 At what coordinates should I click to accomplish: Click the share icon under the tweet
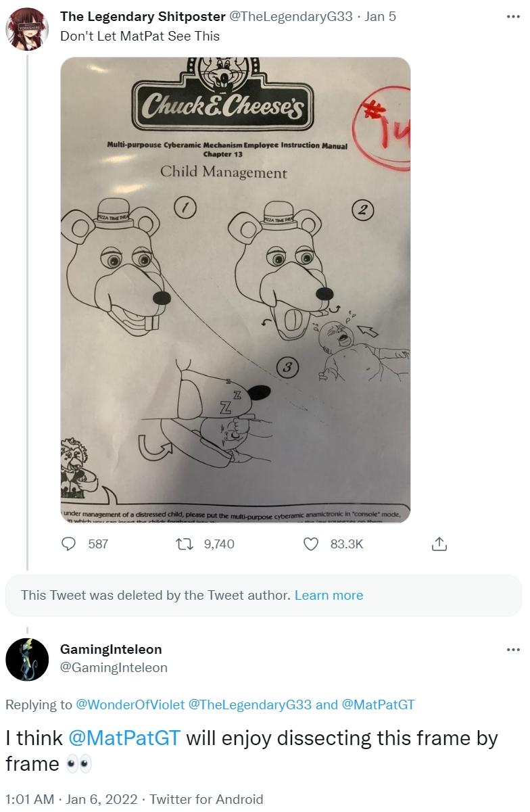pos(439,544)
